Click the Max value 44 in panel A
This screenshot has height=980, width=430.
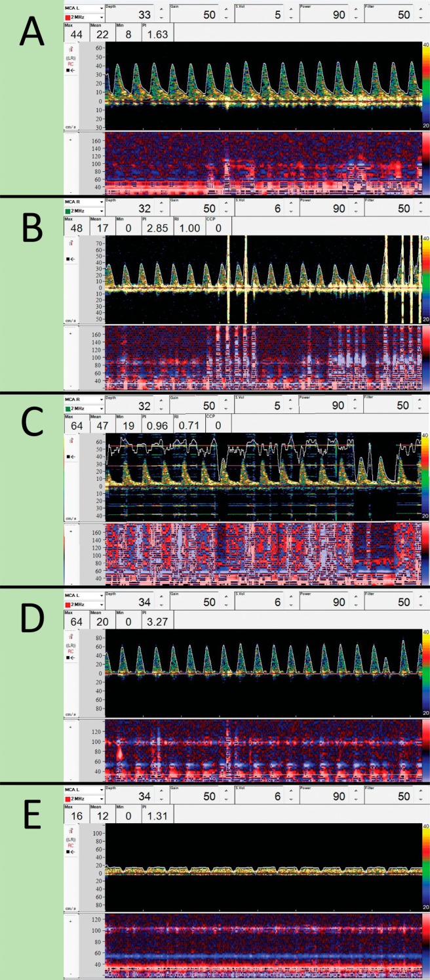pos(75,33)
